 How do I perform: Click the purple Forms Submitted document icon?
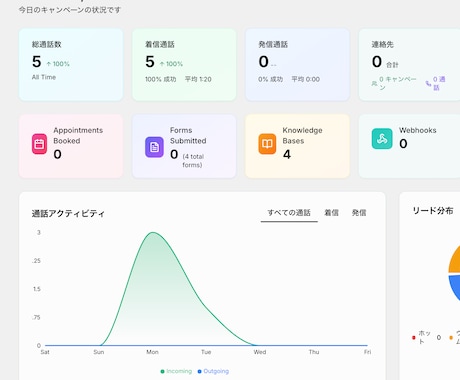coord(154,147)
